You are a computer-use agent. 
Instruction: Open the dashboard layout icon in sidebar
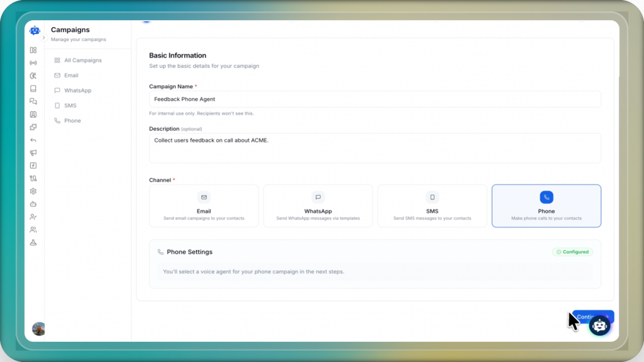click(33, 50)
